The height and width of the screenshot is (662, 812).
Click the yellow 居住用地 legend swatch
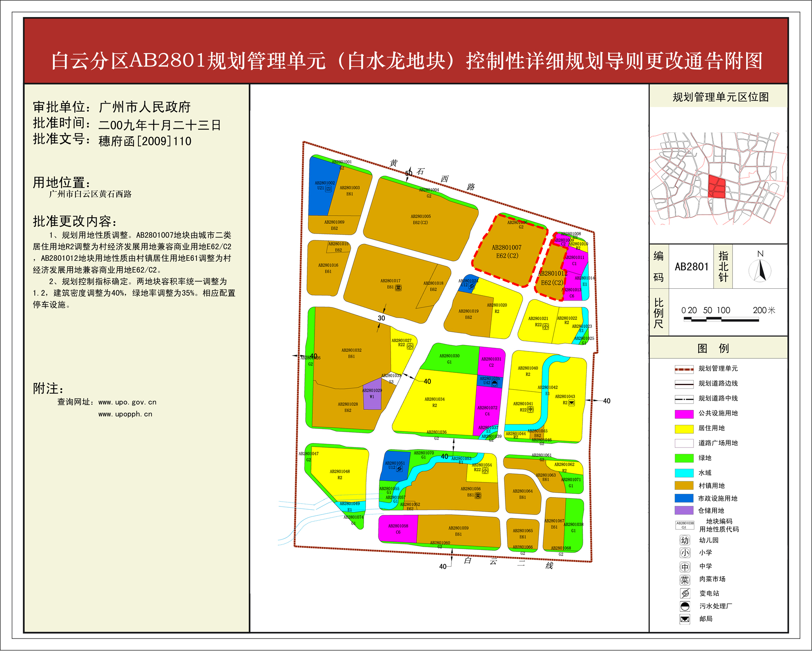click(684, 429)
